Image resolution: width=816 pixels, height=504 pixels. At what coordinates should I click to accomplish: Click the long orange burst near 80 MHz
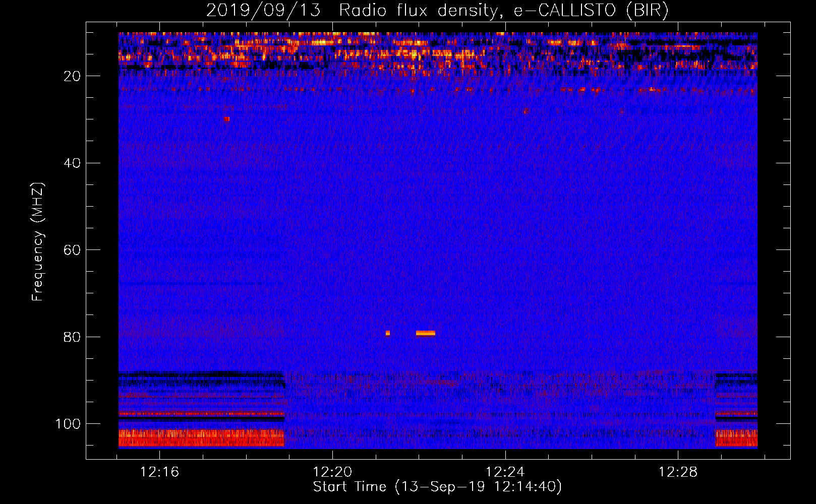point(426,333)
